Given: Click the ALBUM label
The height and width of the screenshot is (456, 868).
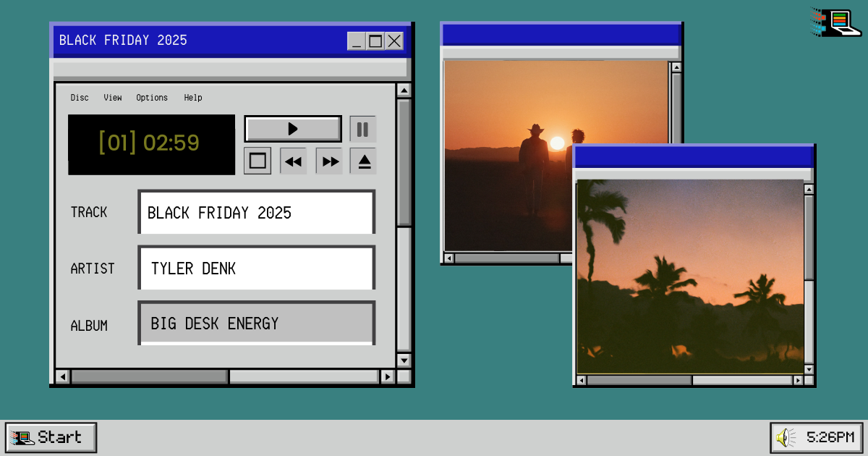Looking at the screenshot, I should point(89,326).
